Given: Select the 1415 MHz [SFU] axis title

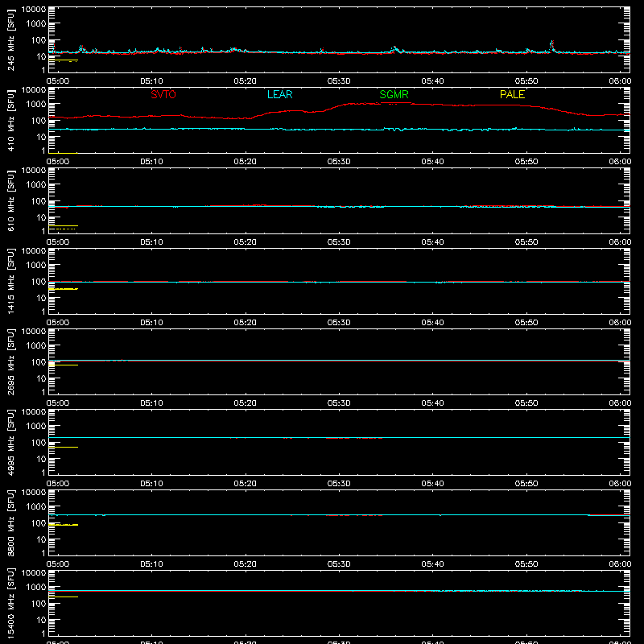Looking at the screenshot, I should click(x=10, y=281).
